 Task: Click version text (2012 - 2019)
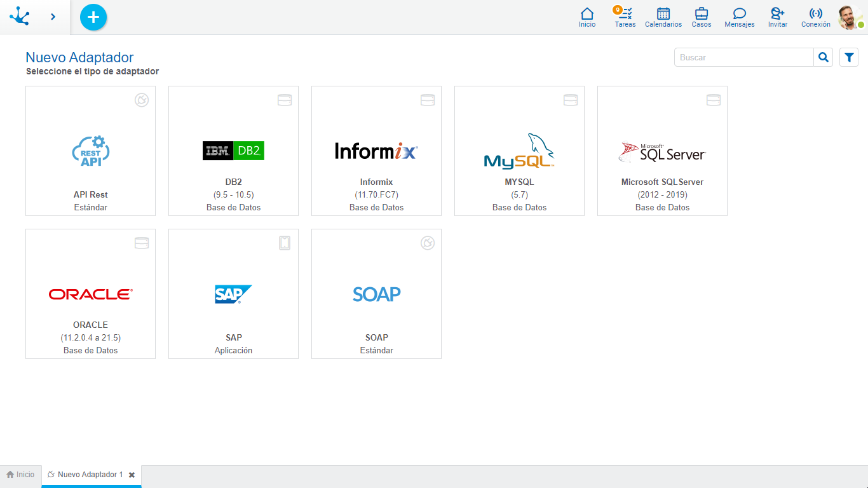coord(663,194)
